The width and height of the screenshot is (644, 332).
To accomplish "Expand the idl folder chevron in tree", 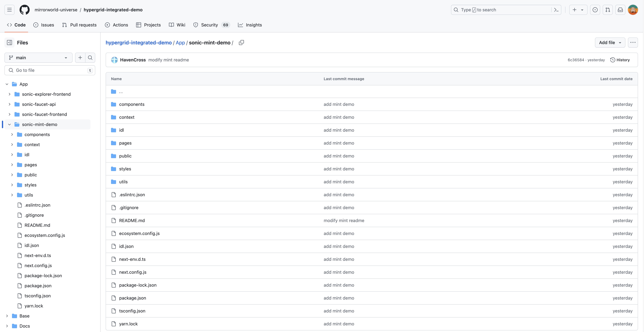I will pos(12,155).
